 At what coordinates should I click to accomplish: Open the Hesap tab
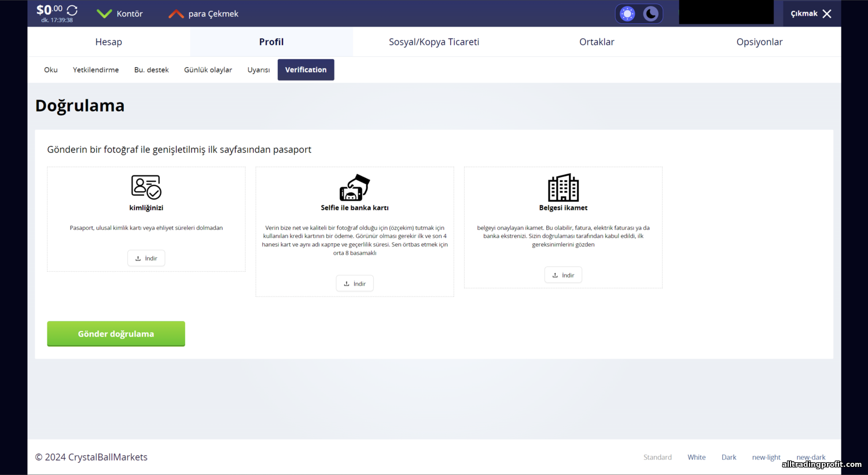pyautogui.click(x=109, y=42)
